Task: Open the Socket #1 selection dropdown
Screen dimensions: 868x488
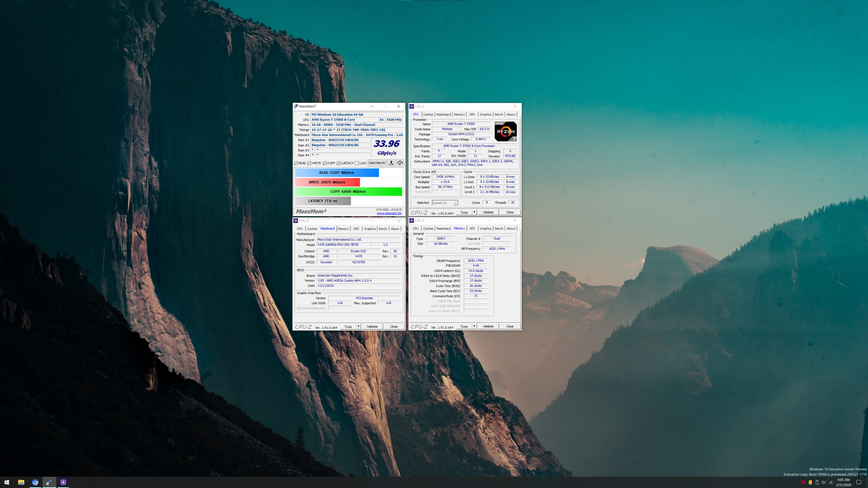Action: tap(445, 203)
